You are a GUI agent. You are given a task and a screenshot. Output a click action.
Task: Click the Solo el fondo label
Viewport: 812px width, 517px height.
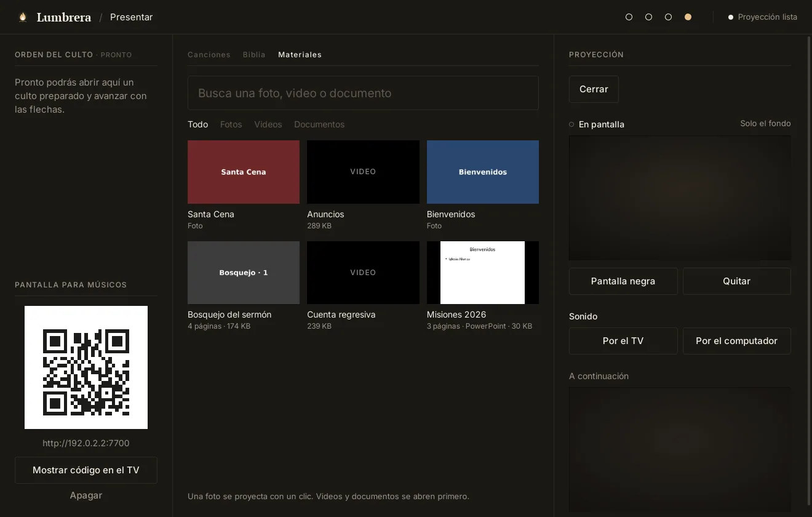coord(765,124)
